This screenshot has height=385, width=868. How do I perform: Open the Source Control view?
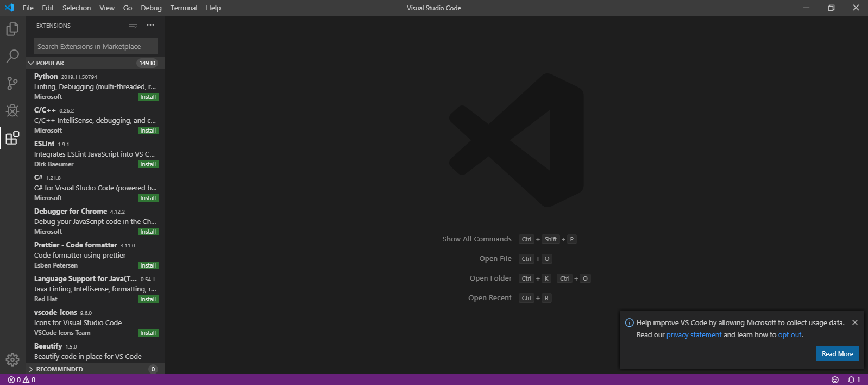tap(12, 83)
